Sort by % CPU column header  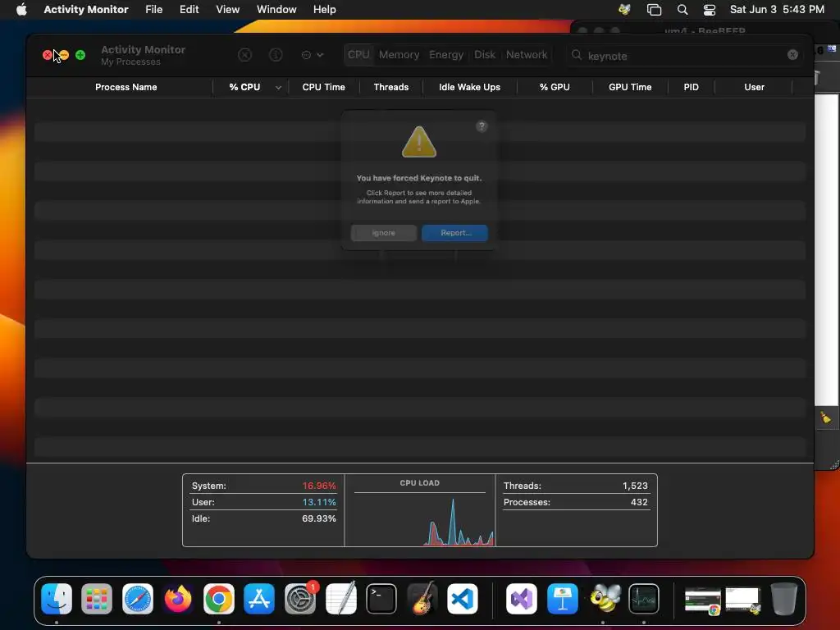(244, 87)
